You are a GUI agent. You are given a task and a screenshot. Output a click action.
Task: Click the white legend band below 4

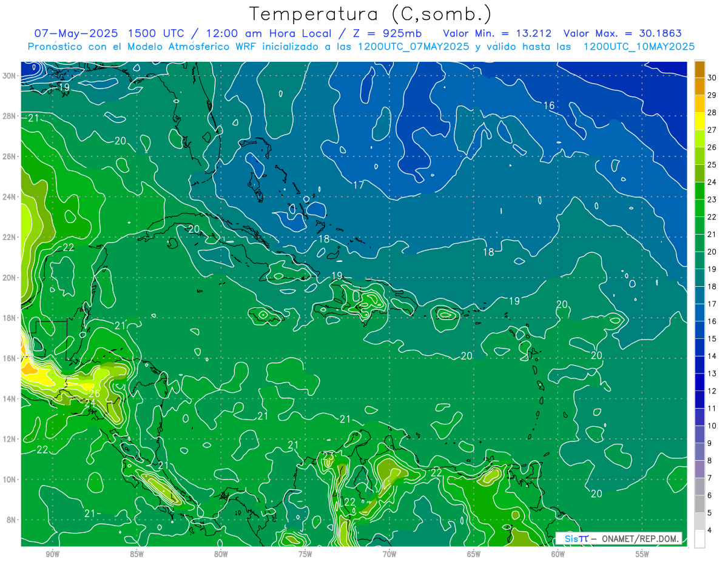pyautogui.click(x=699, y=539)
